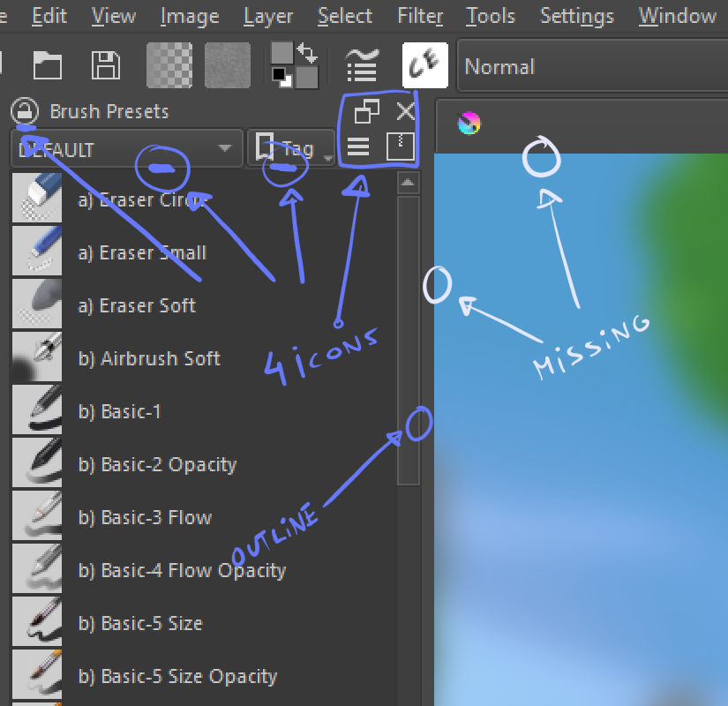Open the Tools menu
Screen dimensions: 728x706
pos(491,16)
